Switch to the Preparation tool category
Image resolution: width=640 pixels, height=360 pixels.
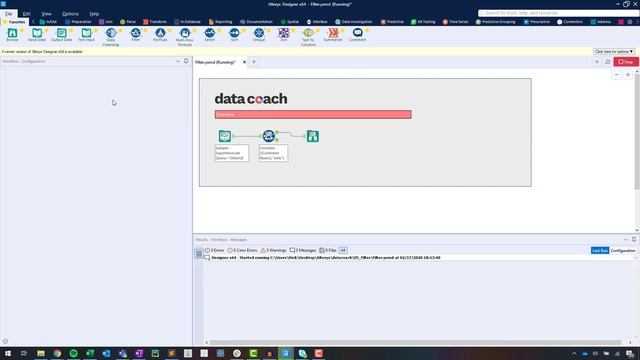pyautogui.click(x=78, y=22)
